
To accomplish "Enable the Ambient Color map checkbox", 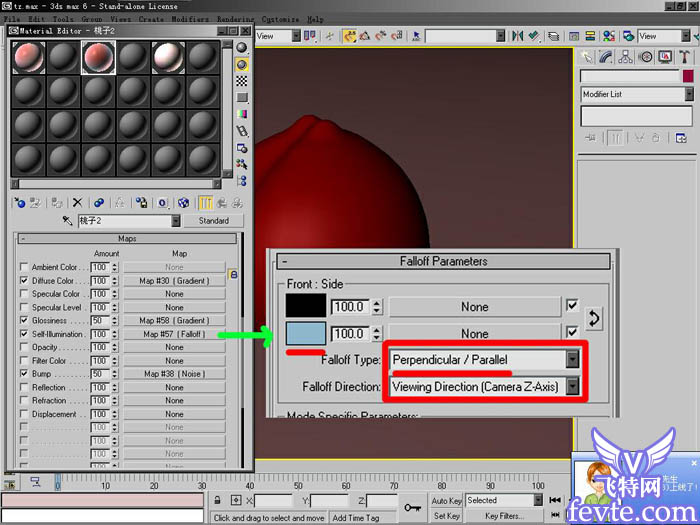I will [x=24, y=267].
